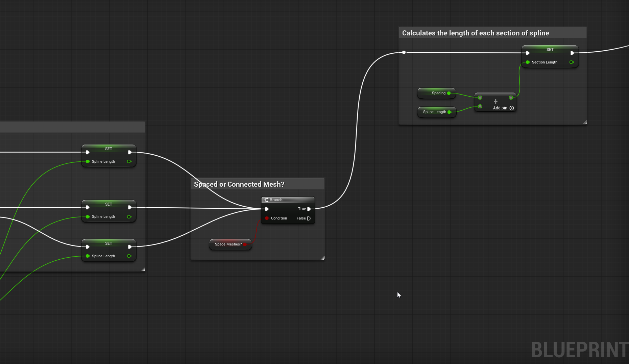Click the Space Meshes? variable output pin

point(245,244)
